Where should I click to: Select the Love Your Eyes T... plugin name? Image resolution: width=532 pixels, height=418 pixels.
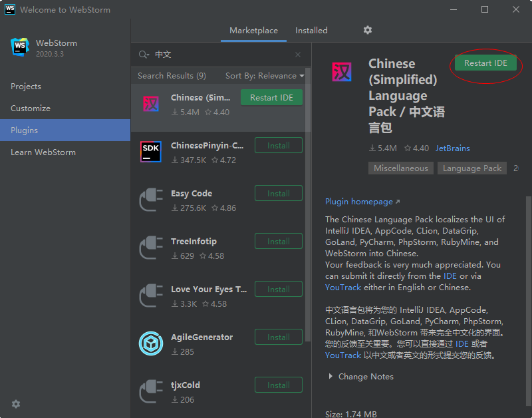click(209, 290)
